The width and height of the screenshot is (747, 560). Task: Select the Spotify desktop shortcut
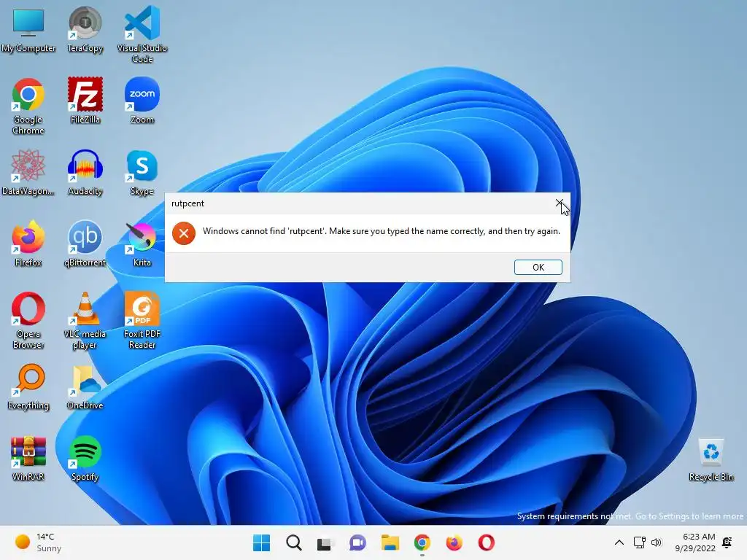point(85,458)
